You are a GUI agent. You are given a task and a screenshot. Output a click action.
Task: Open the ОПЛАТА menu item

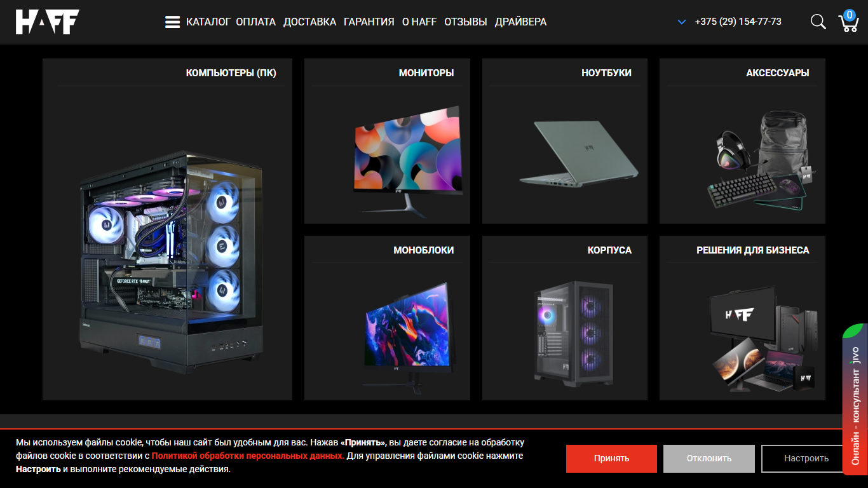pyautogui.click(x=255, y=22)
